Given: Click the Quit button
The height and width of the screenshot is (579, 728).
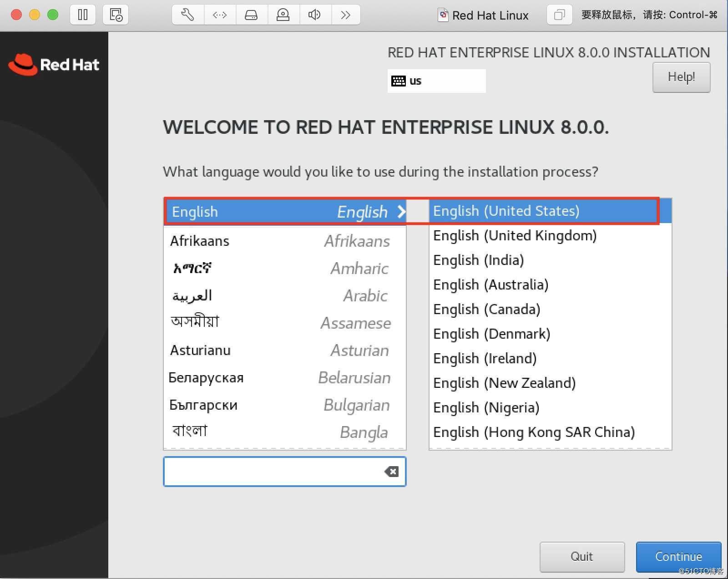Looking at the screenshot, I should 582,557.
